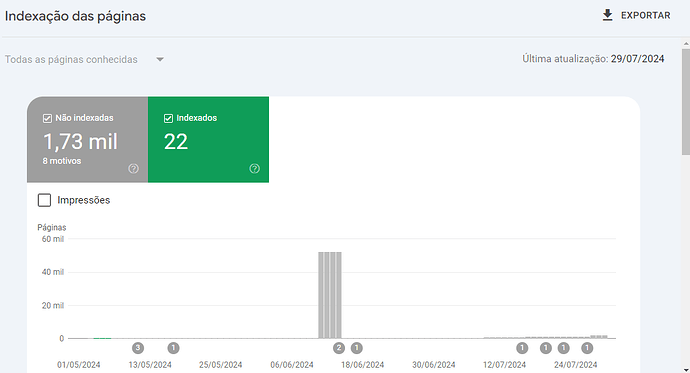Toggle the Não indexadas checkbox

[x=47, y=118]
